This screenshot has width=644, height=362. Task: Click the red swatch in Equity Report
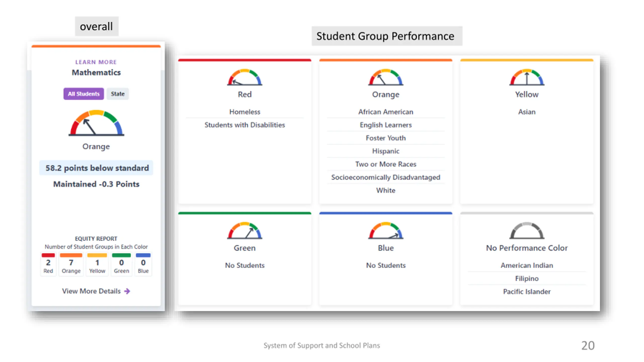pyautogui.click(x=48, y=255)
